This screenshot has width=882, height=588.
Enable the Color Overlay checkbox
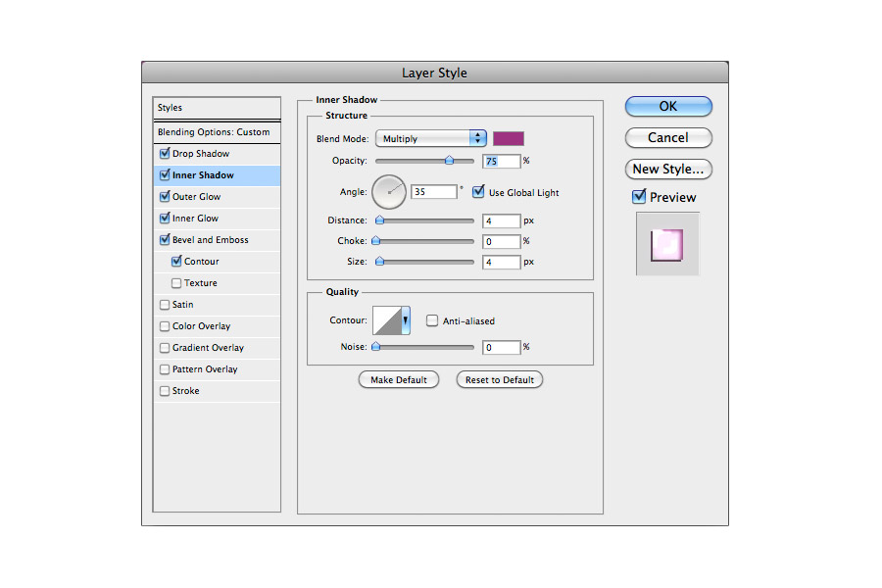(x=165, y=325)
